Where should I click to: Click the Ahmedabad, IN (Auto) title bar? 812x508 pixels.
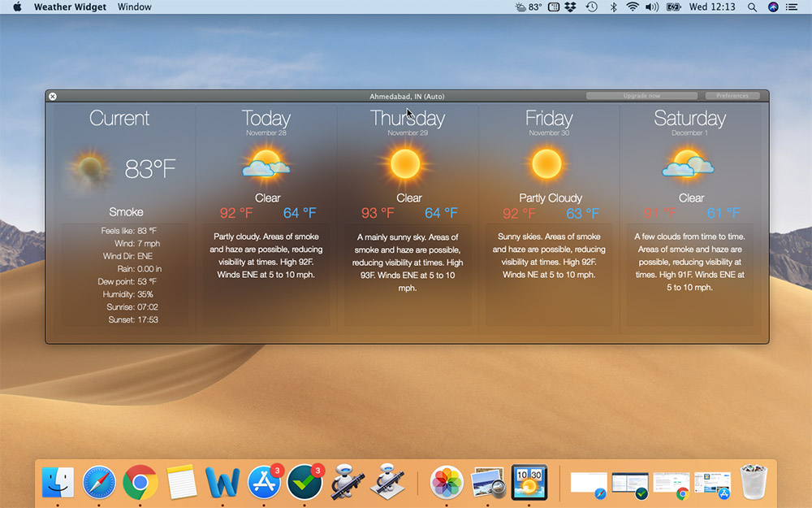pyautogui.click(x=406, y=96)
